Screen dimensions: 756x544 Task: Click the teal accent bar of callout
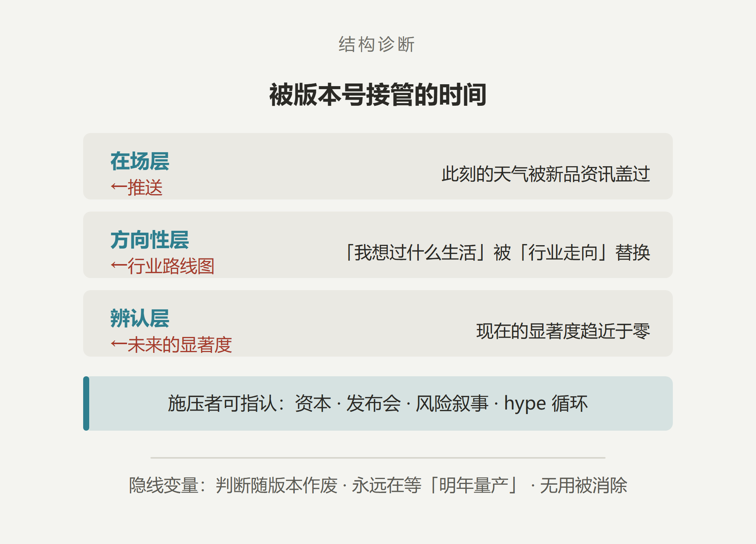click(x=86, y=403)
